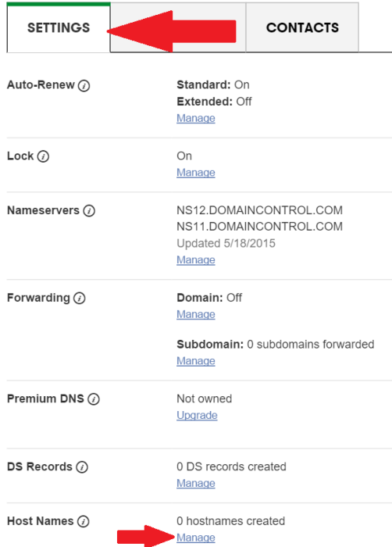392x547 pixels.
Task: Open the Contacts tab
Action: pyautogui.click(x=302, y=27)
